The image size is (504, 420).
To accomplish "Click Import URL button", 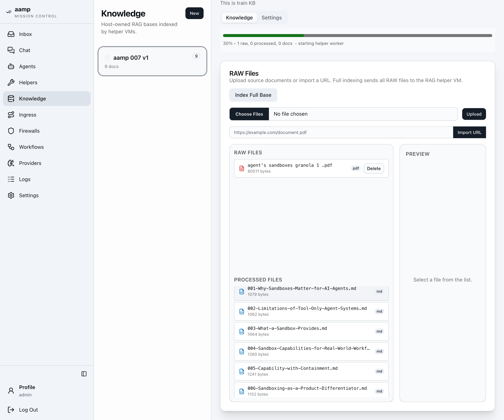I will [x=469, y=132].
